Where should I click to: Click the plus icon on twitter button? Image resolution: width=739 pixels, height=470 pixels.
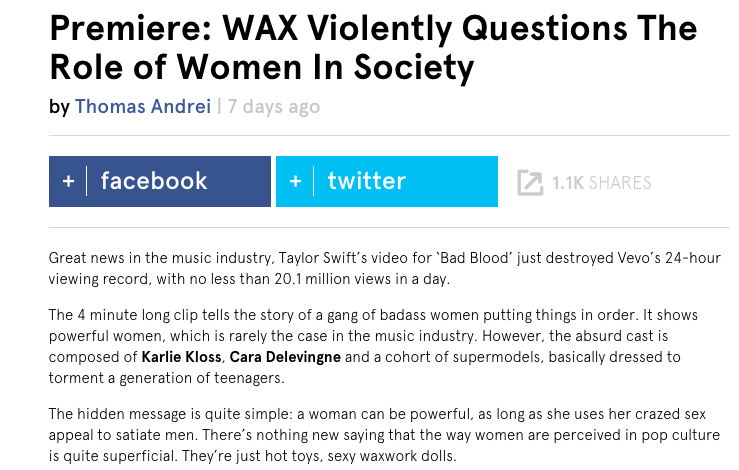click(296, 181)
